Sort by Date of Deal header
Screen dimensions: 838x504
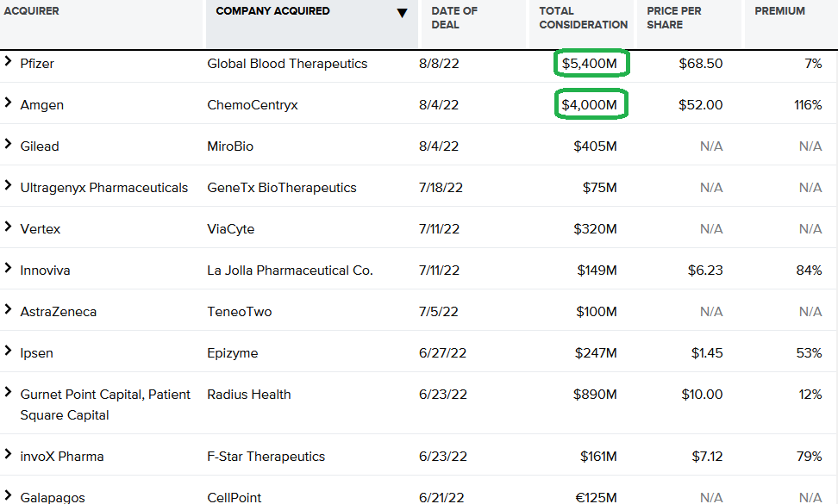pyautogui.click(x=454, y=17)
